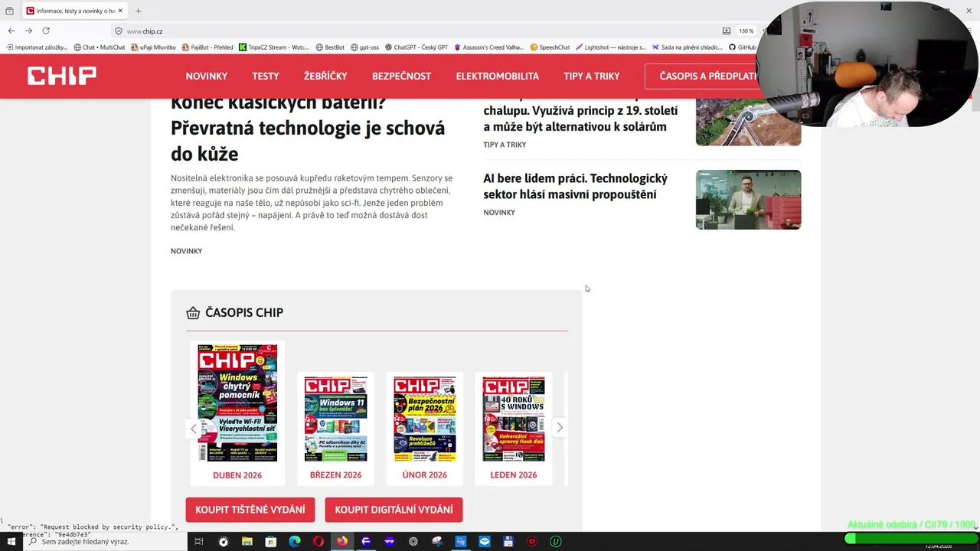Open PajiBot - Přehled bookmark
This screenshot has width=980, height=551.
pyautogui.click(x=207, y=47)
